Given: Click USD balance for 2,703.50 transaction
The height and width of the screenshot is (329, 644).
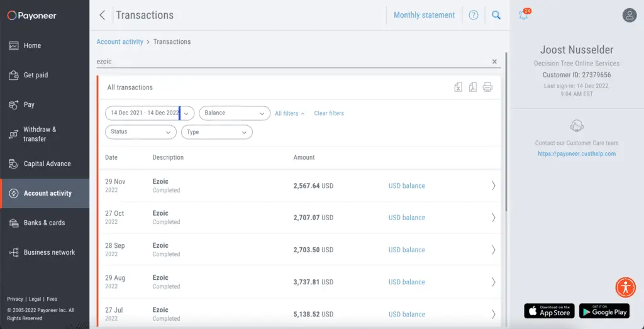Looking at the screenshot, I should point(407,250).
